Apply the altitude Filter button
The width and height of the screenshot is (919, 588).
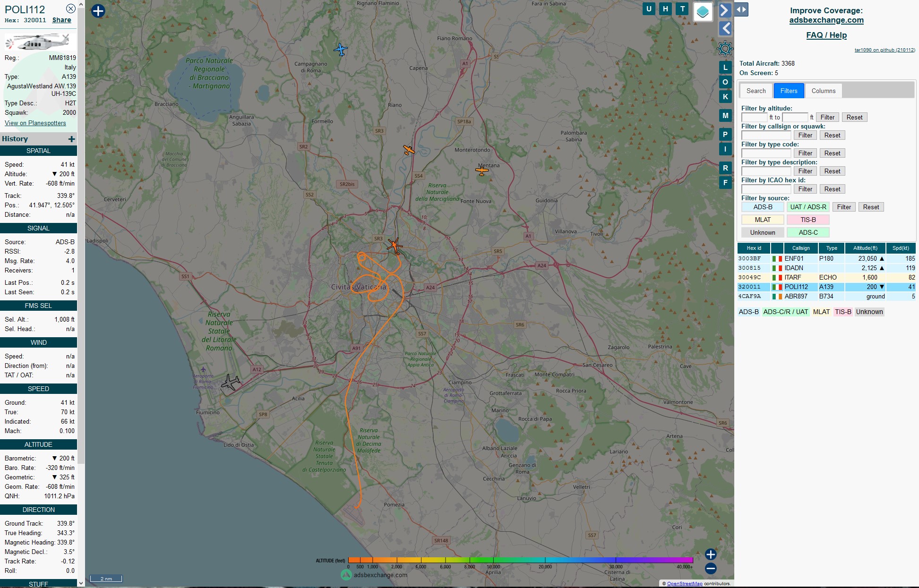(827, 117)
